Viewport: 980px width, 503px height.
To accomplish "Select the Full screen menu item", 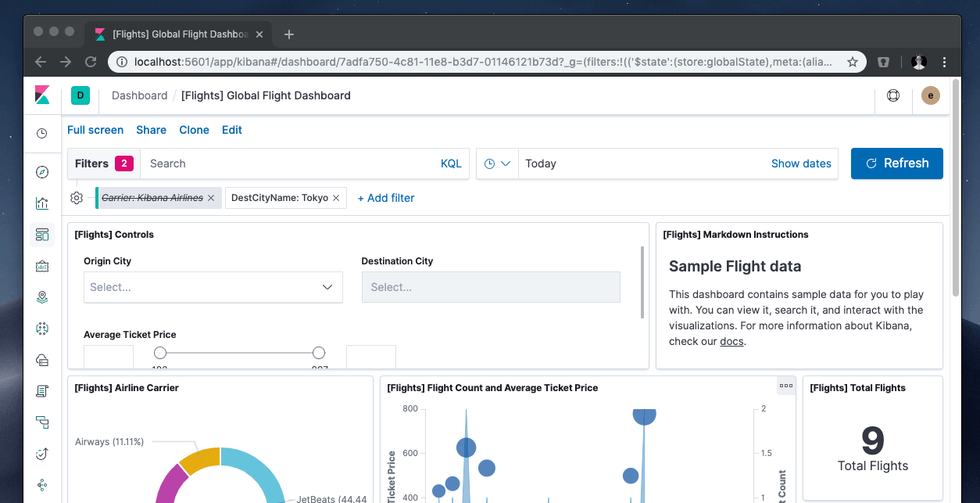I will [95, 130].
